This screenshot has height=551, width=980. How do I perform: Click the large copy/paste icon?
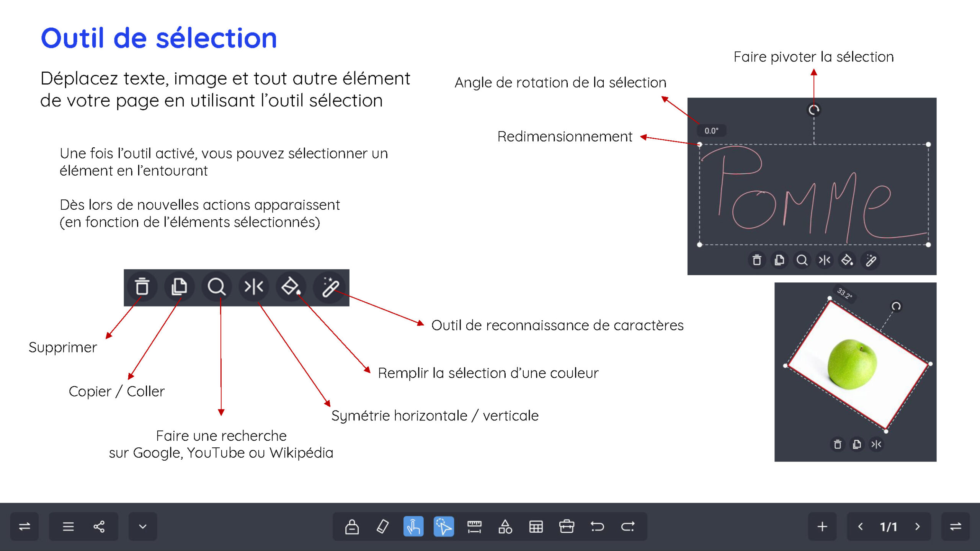pos(179,286)
